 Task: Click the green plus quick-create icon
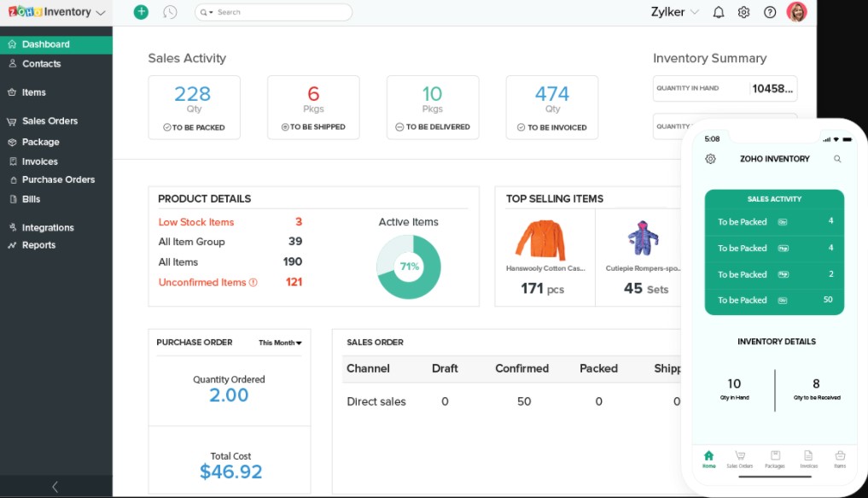[x=141, y=12]
